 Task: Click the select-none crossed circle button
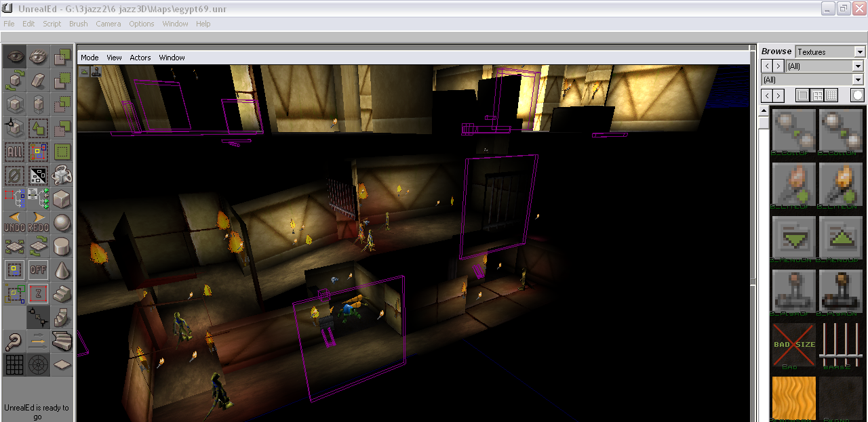[x=14, y=175]
